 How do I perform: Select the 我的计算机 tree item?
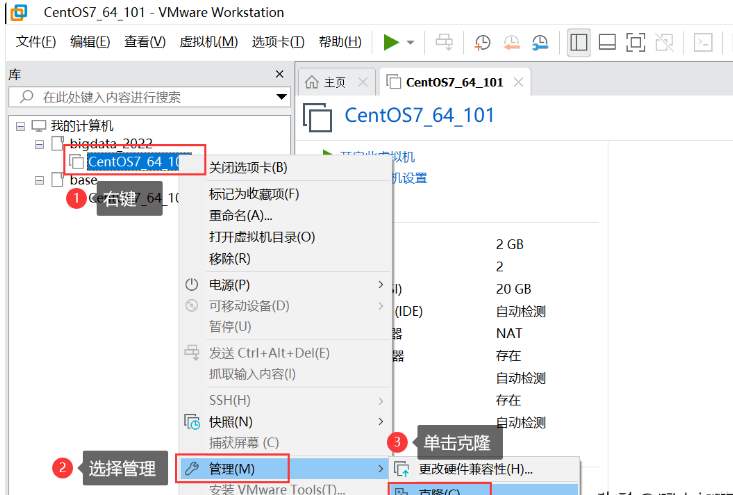pos(82,126)
